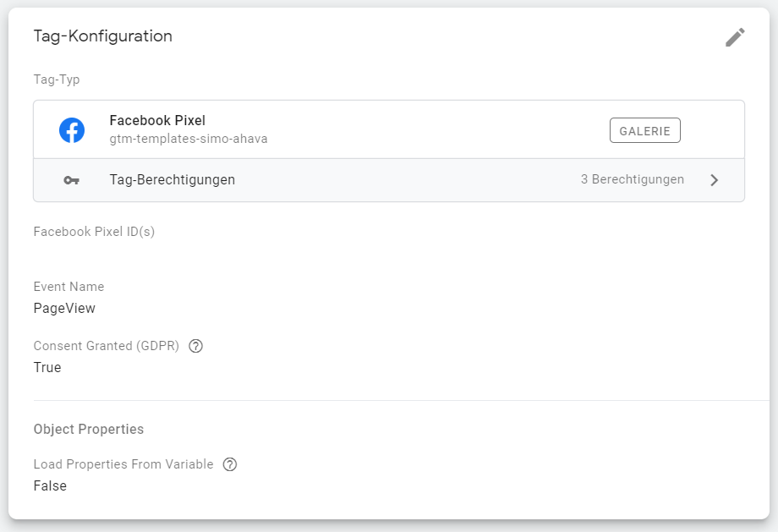Screen dimensions: 778x532
Task: Click the PageView event name value
Action: tap(64, 308)
